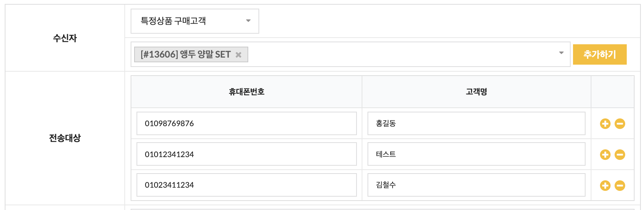Screen dimensions: 644x210
Task: Edit the customer name field 홍길동
Action: (476, 123)
